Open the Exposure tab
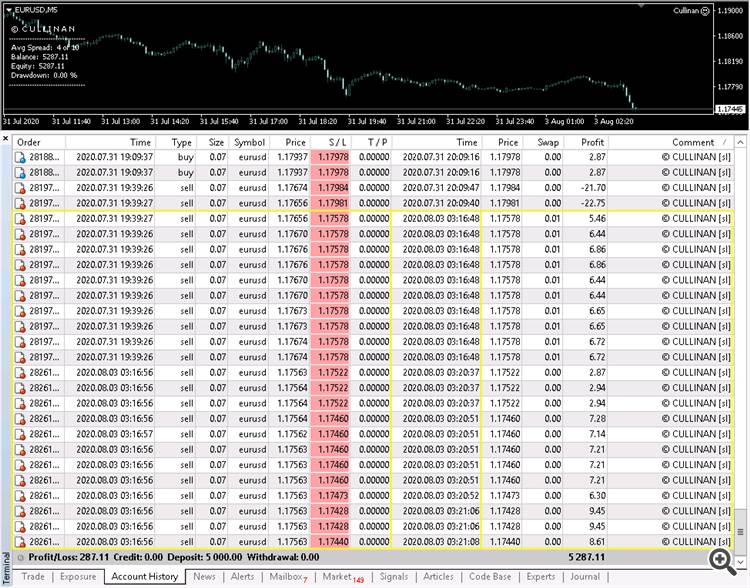Screen dimensions: 750x588 coord(78,577)
